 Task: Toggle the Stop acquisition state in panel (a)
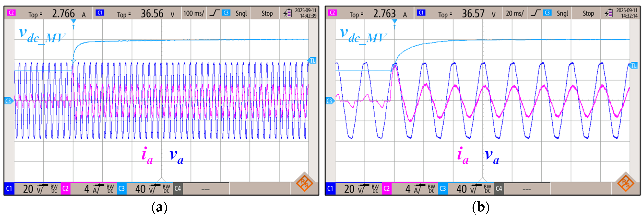click(x=267, y=14)
